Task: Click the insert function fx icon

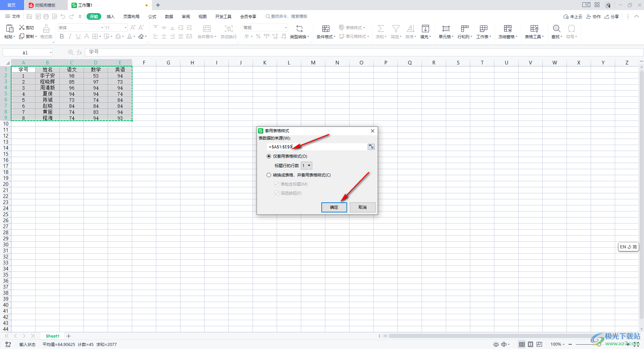Action: pos(79,52)
